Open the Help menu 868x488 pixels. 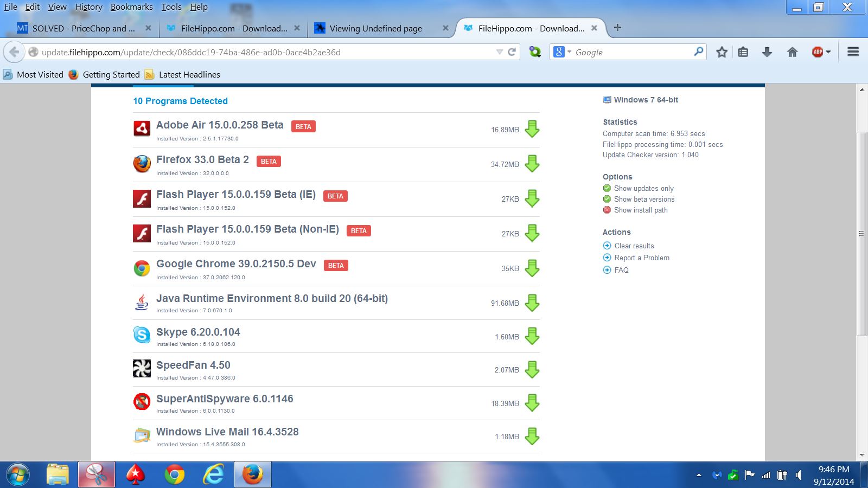tap(199, 7)
